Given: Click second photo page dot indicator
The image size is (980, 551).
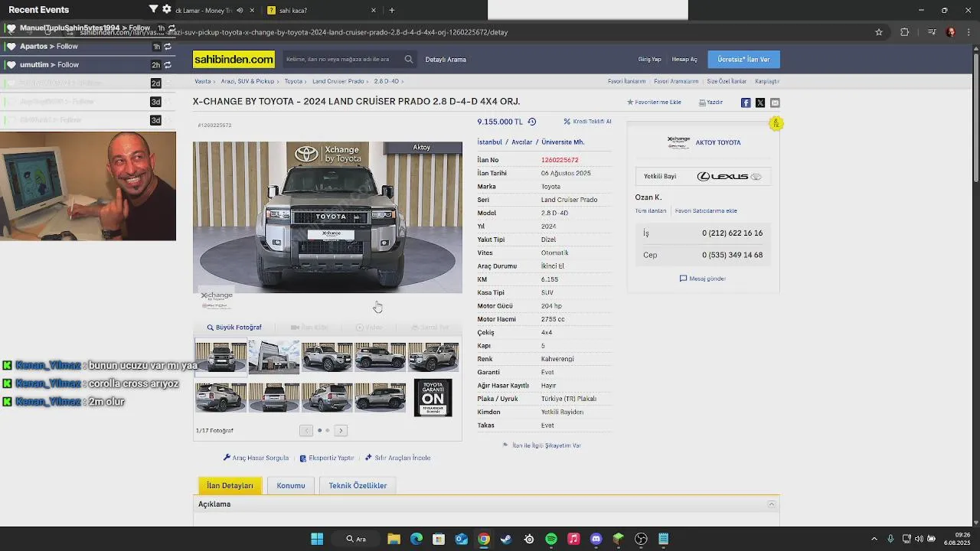Looking at the screenshot, I should point(328,430).
